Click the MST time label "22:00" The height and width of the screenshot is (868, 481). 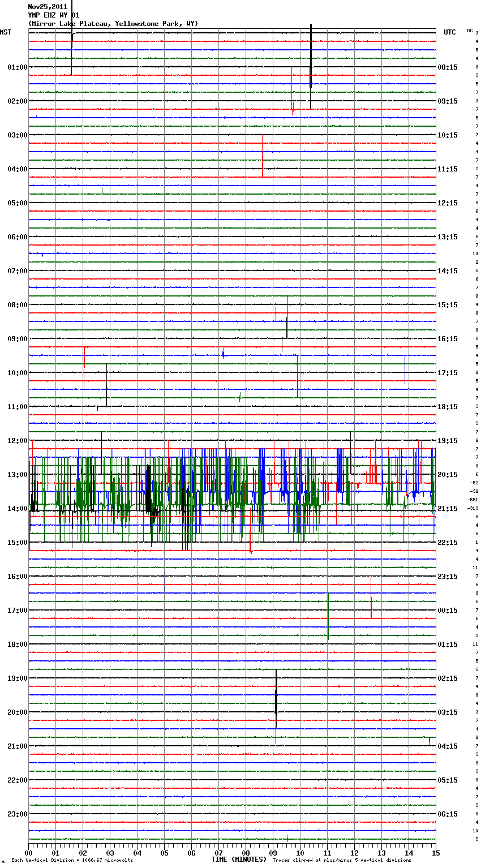point(18,780)
